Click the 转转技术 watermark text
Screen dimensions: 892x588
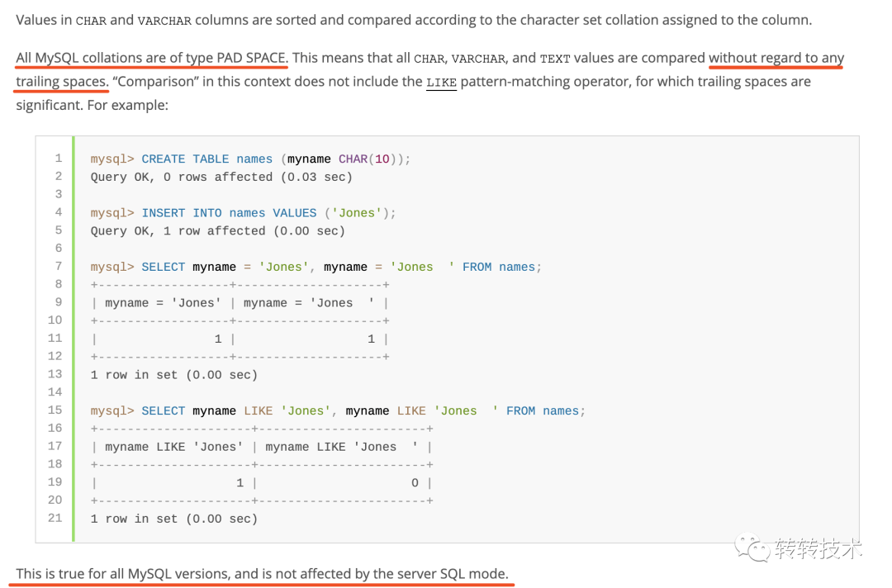click(x=817, y=548)
